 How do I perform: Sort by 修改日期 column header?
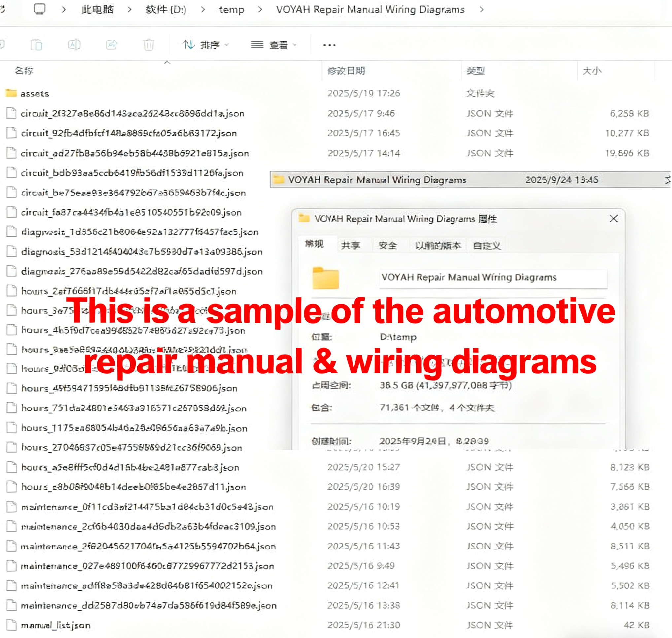[x=346, y=71]
